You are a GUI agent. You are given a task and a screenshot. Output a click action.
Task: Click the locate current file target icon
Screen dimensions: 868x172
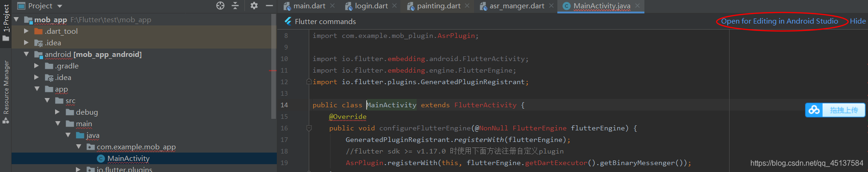click(220, 6)
